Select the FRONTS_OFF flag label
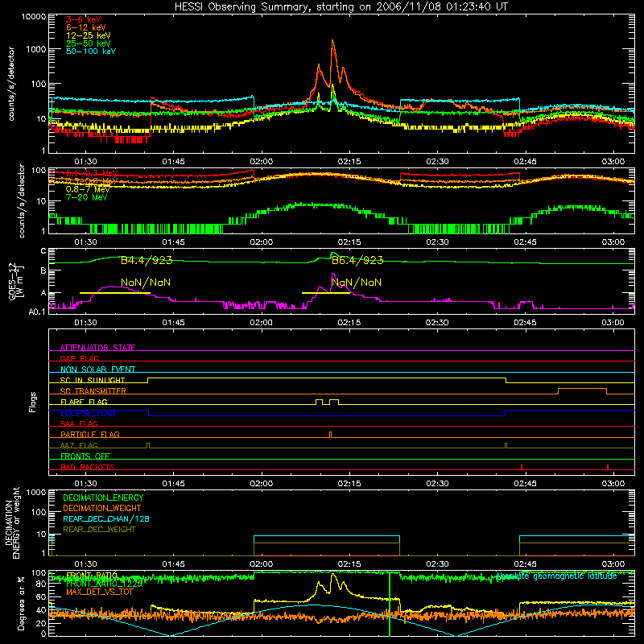This screenshot has width=644, height=644. pyautogui.click(x=85, y=456)
